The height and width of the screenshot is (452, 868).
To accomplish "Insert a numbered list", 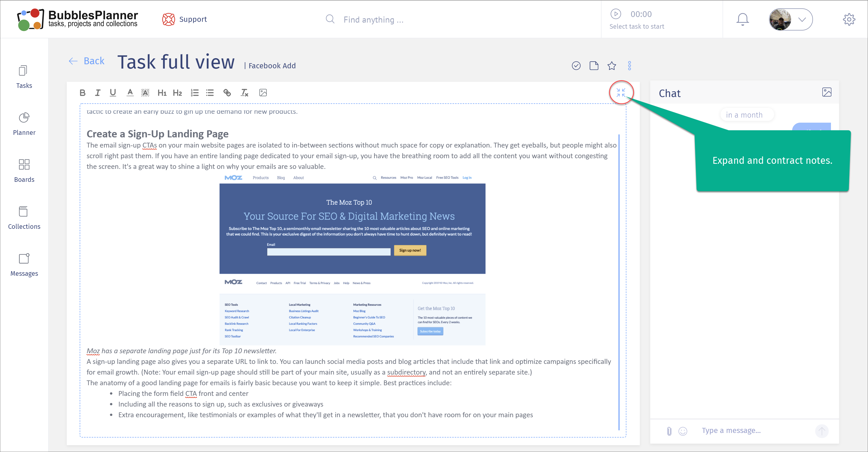I will click(195, 93).
